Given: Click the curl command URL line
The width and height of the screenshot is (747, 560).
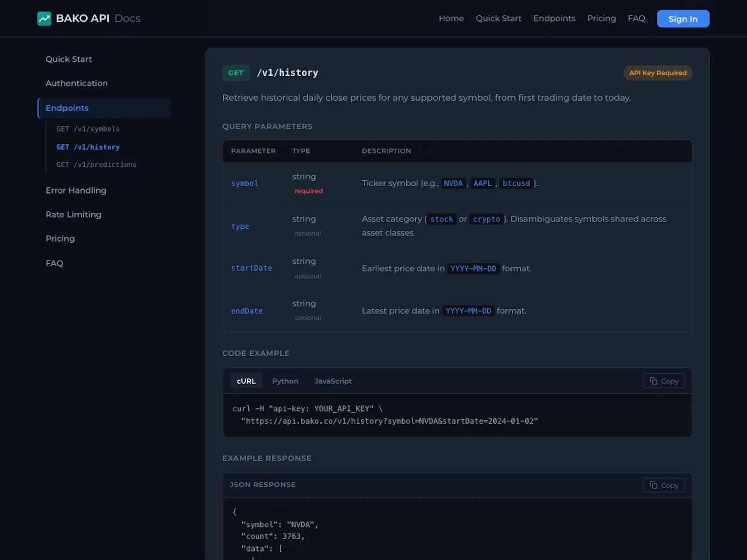Looking at the screenshot, I should [389, 421].
